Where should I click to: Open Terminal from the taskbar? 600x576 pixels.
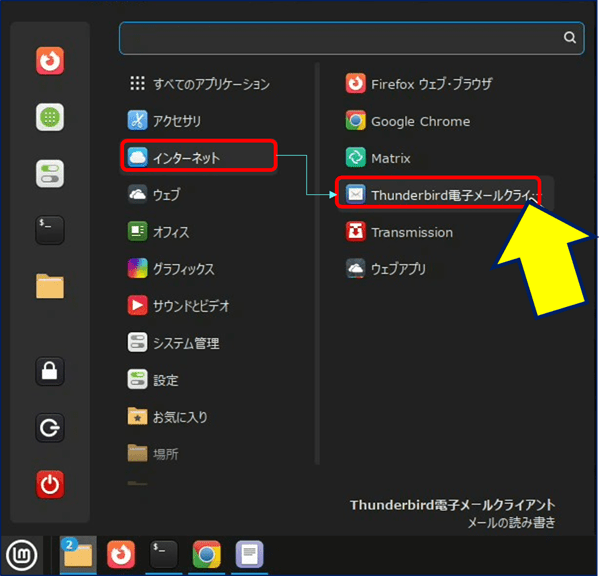(x=164, y=555)
